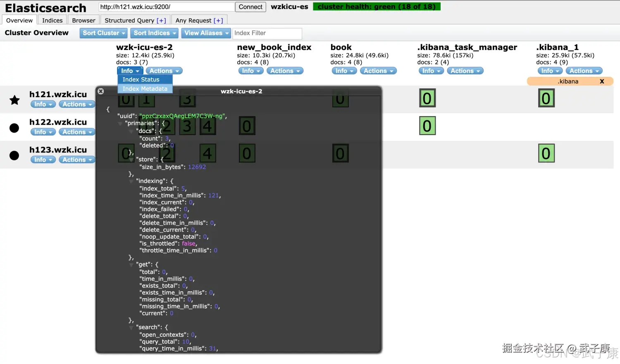The image size is (620, 364).
Task: Click the green cluster health indicator
Action: [376, 6]
